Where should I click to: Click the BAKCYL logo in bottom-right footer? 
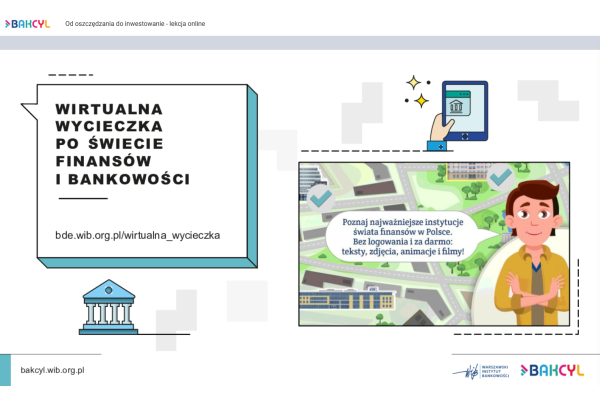tap(557, 370)
